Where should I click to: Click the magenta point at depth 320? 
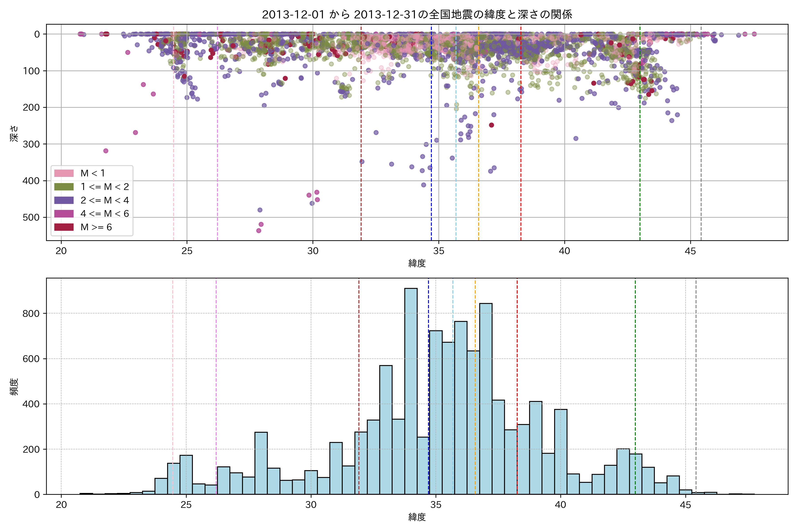[x=106, y=151]
